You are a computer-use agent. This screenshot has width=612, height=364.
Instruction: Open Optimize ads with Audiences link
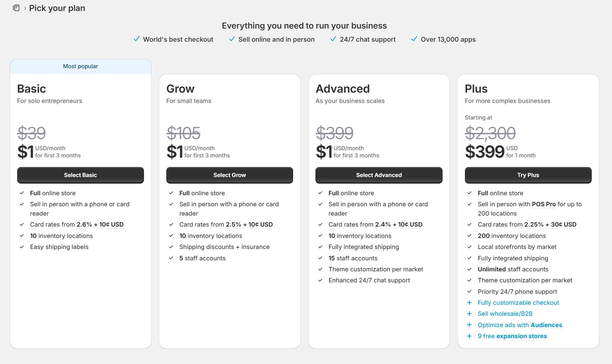coord(520,325)
